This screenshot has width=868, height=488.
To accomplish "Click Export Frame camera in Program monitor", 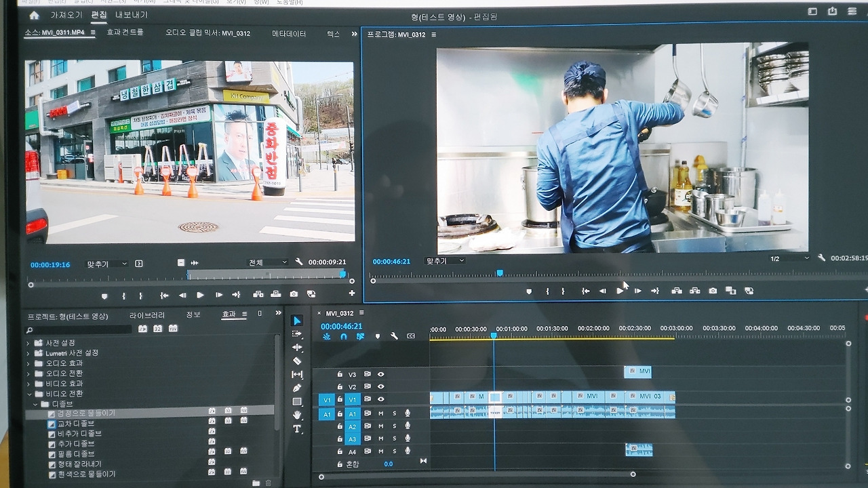I will (x=713, y=291).
